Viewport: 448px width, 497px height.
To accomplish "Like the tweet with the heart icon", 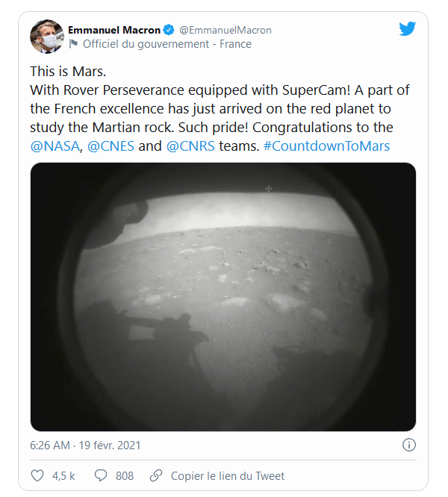I will (x=37, y=475).
